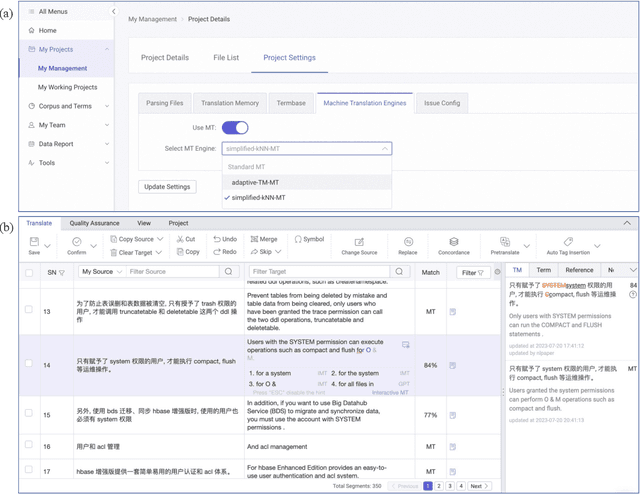Click the Change Source icon
This screenshot has width=640, height=494.
point(359,242)
